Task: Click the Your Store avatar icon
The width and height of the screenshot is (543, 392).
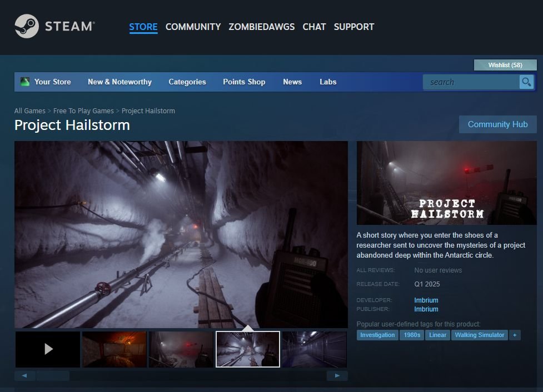Action: click(25, 82)
